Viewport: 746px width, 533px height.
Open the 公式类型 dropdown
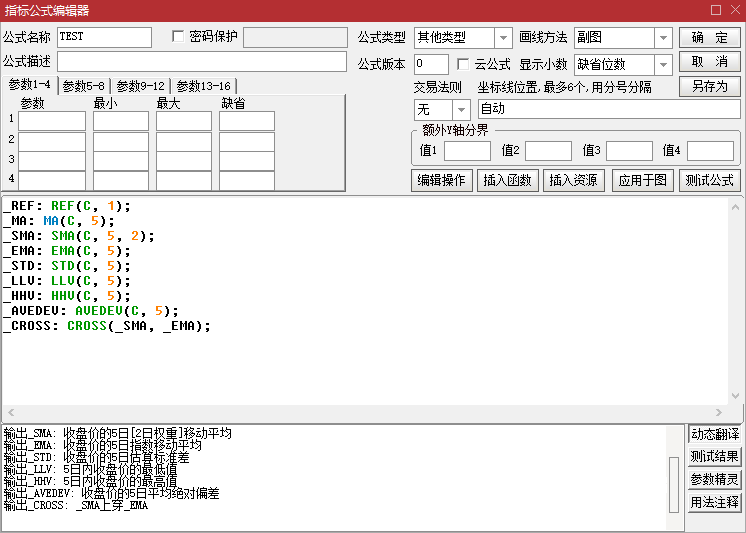(x=503, y=38)
